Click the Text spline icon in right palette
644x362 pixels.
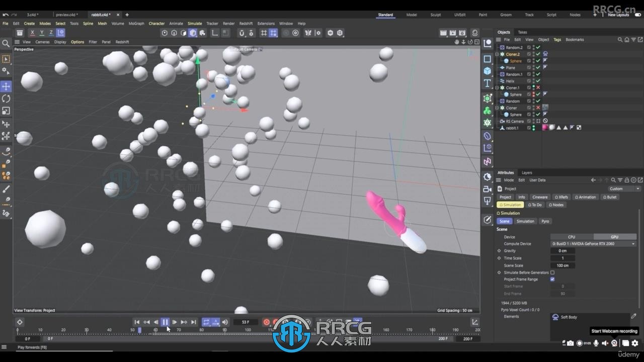tap(487, 83)
